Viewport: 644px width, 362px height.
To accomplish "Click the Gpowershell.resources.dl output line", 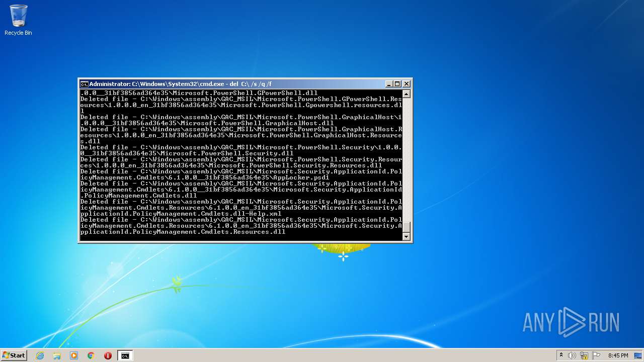I will pyautogui.click(x=242, y=105).
